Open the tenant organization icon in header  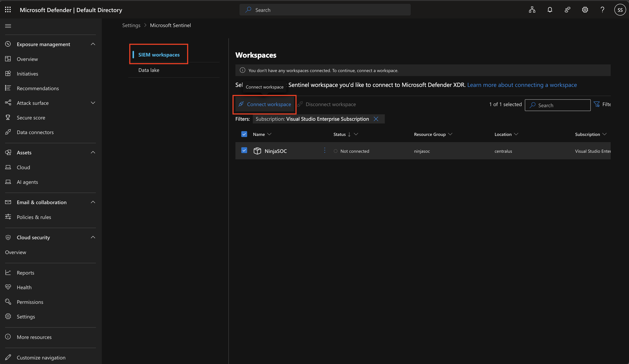[532, 10]
